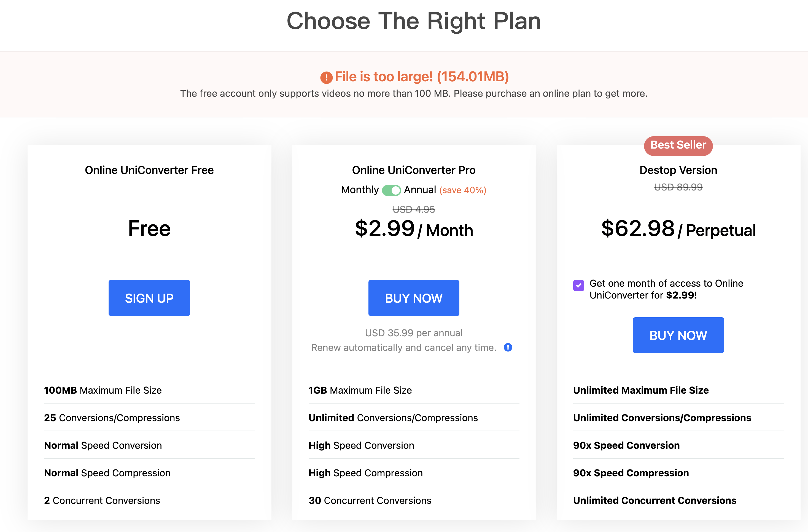808x532 pixels.
Task: Click the File is too large message
Action: [x=421, y=77]
